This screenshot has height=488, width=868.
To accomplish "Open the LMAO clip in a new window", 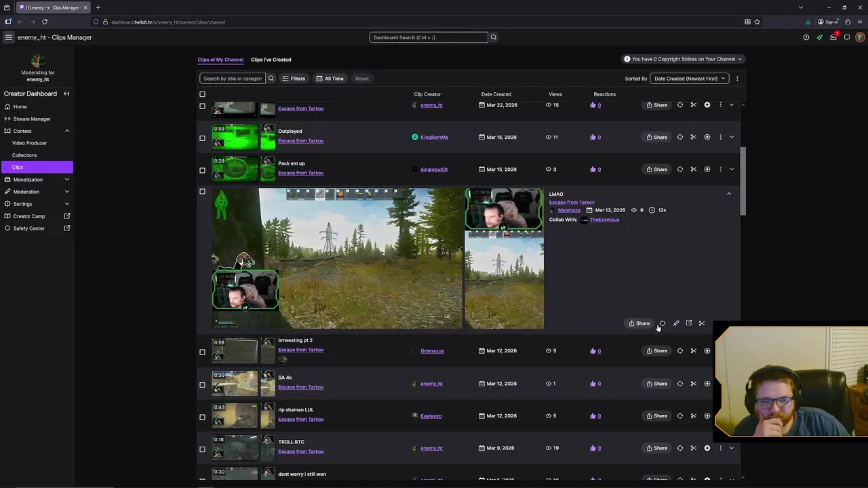I will tap(689, 323).
